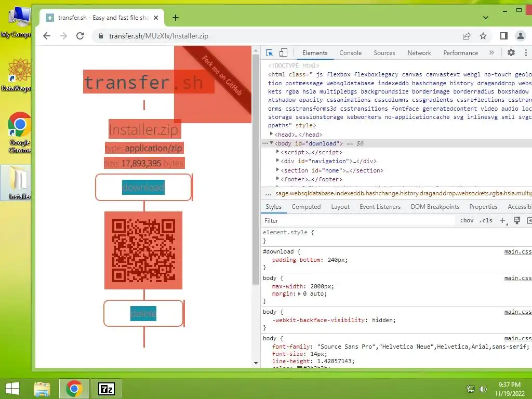Screen dimensions: 532x399
Task: Open the Performance tab
Action: tap(461, 53)
